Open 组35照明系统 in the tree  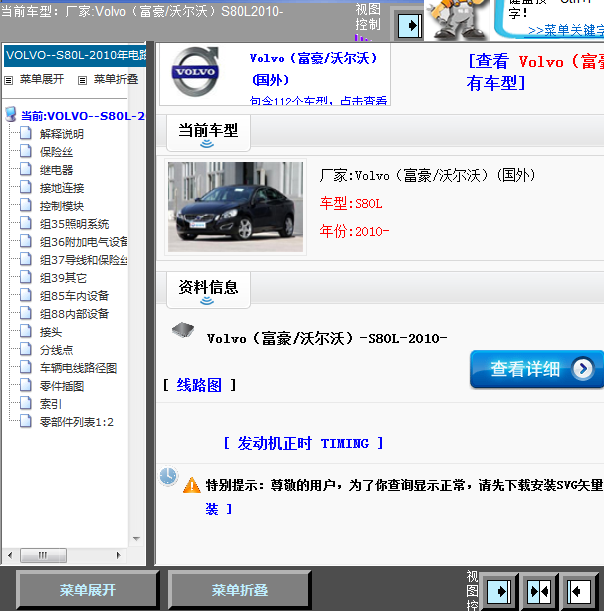[74, 224]
